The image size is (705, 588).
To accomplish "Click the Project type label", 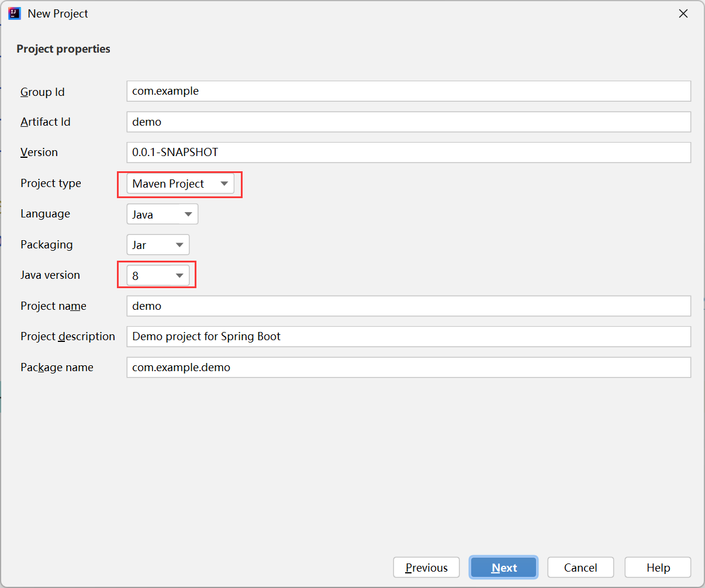I will tap(51, 183).
